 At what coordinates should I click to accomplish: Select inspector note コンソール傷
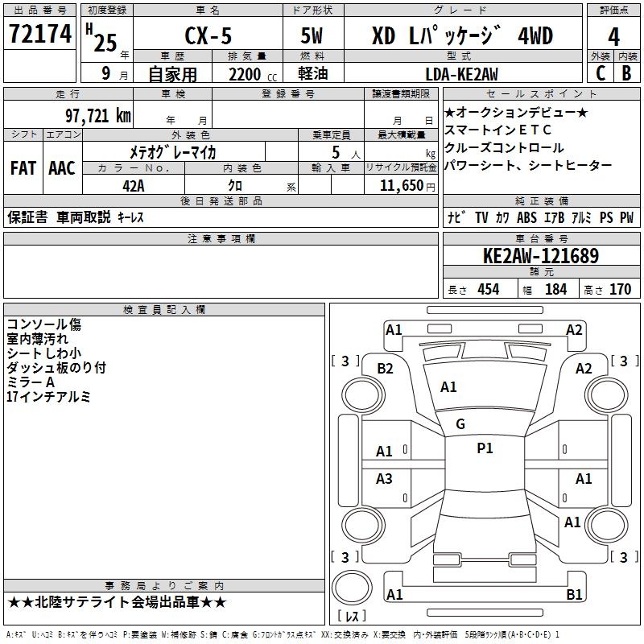pos(44,324)
